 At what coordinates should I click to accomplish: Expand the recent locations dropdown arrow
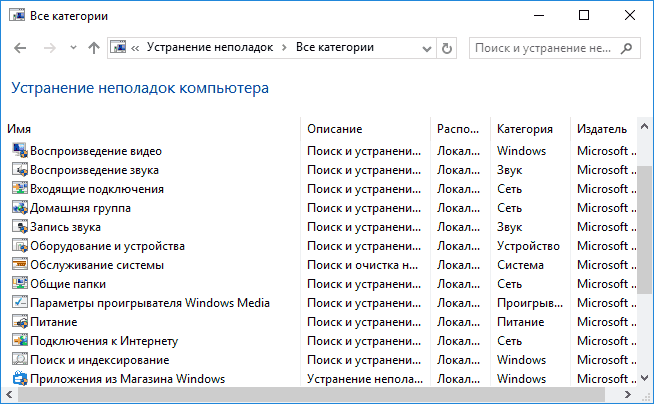click(x=72, y=48)
